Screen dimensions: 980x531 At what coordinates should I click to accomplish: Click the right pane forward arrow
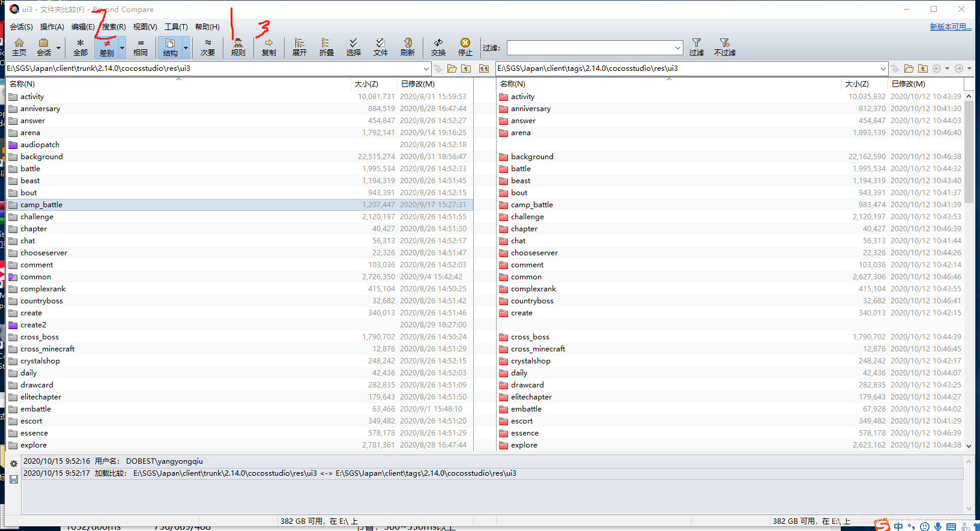coord(959,68)
